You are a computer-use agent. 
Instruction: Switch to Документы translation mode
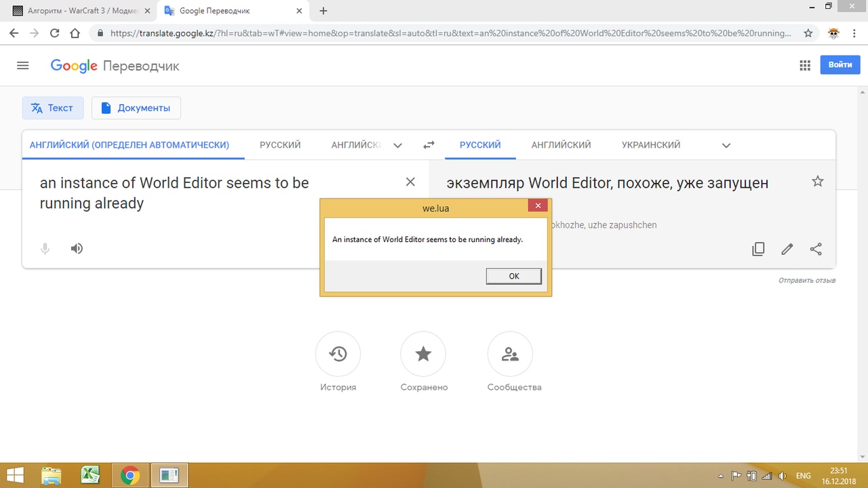[x=136, y=108]
